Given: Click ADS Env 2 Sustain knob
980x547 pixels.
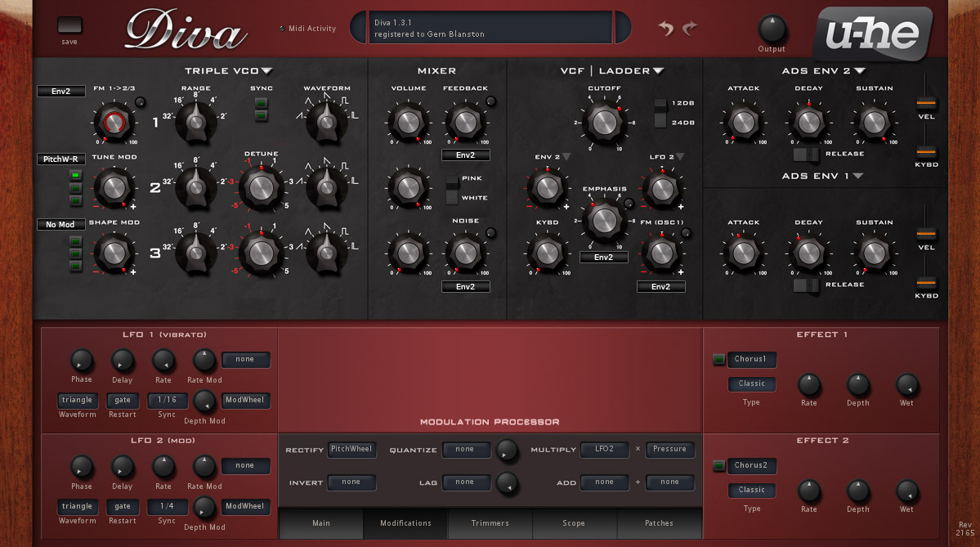Looking at the screenshot, I should tap(875, 123).
